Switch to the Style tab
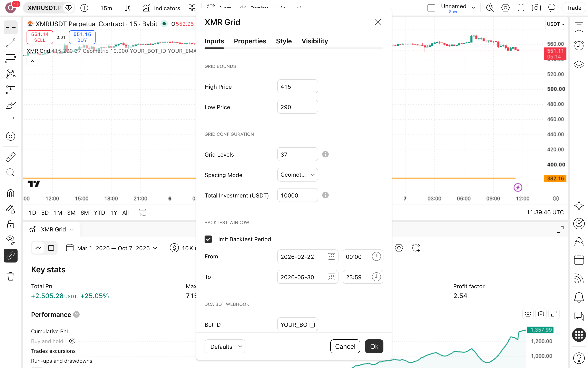Image resolution: width=588 pixels, height=368 pixels. pyautogui.click(x=284, y=41)
